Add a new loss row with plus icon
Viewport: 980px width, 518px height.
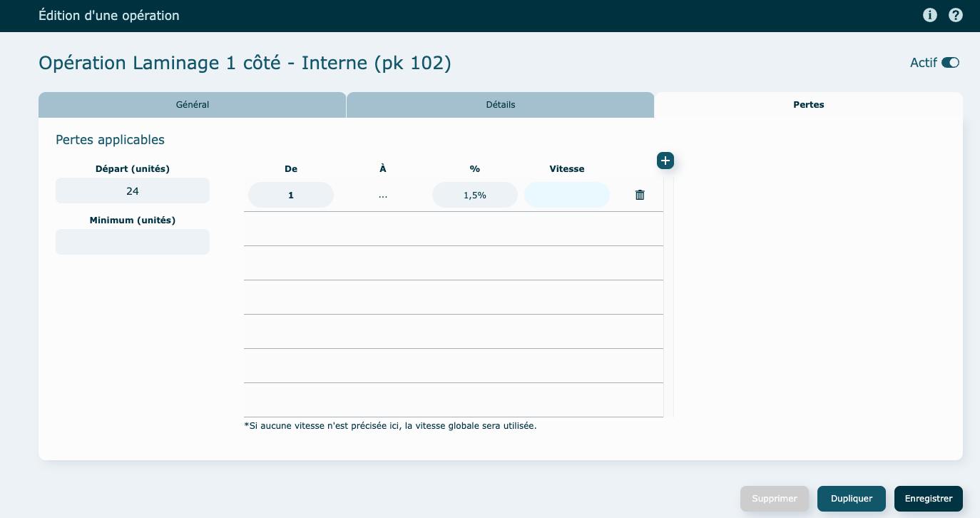pos(665,161)
